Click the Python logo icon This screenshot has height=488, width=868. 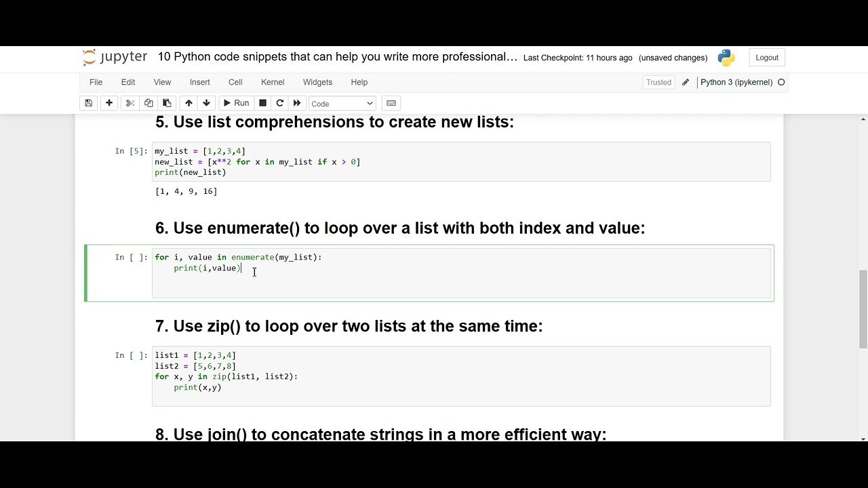coord(726,58)
